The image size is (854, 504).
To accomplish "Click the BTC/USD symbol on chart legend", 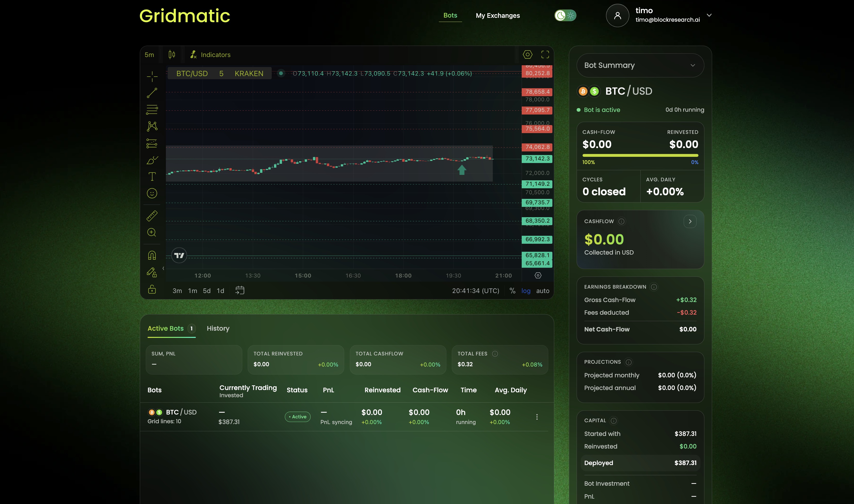I will coord(192,73).
